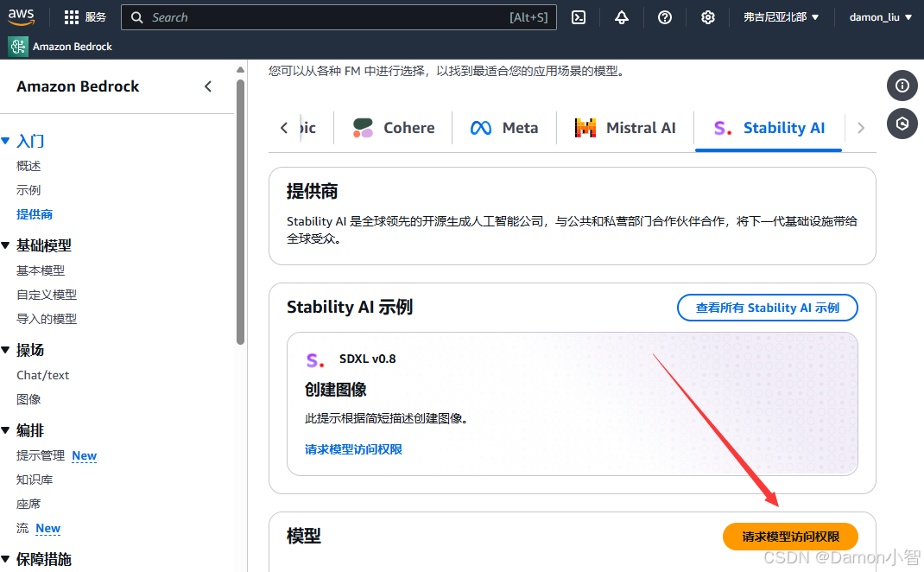Click the AWS logo home icon
The height and width of the screenshot is (572, 924).
[22, 17]
